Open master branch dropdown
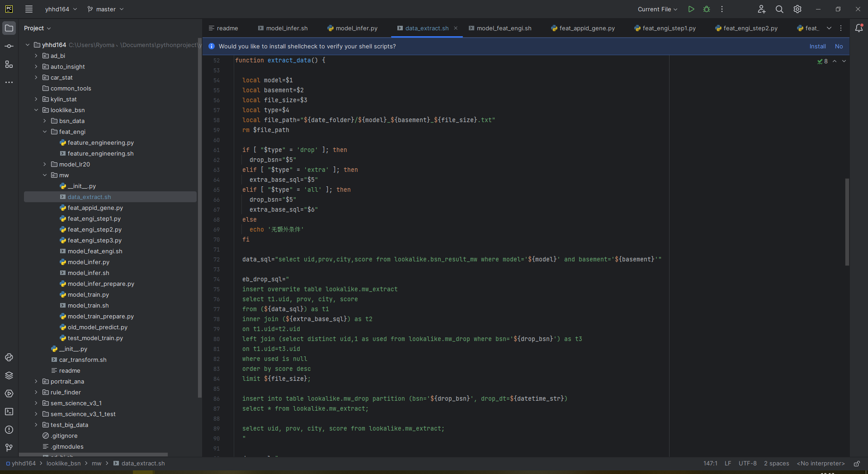 click(x=106, y=9)
